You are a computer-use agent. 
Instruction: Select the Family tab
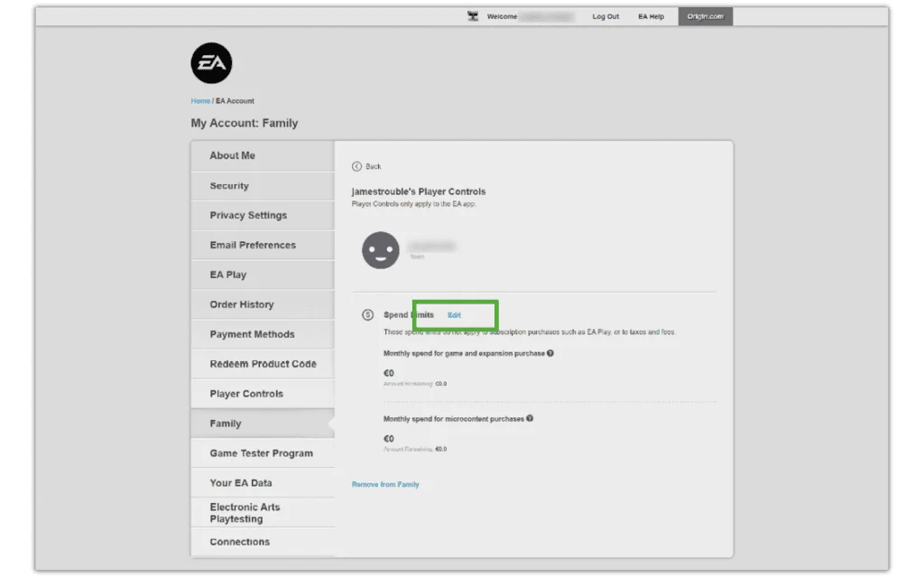pyautogui.click(x=263, y=424)
